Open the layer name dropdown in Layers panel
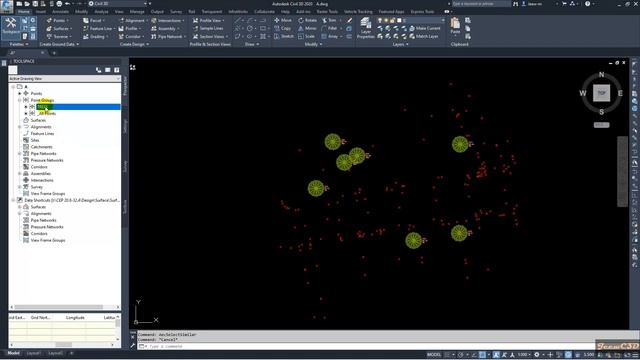This screenshot has height=360, width=640. [411, 20]
